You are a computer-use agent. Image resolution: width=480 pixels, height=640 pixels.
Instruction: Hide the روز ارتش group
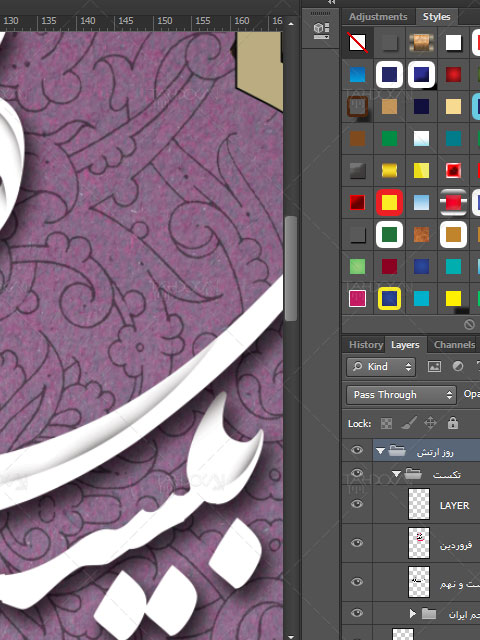[357, 450]
